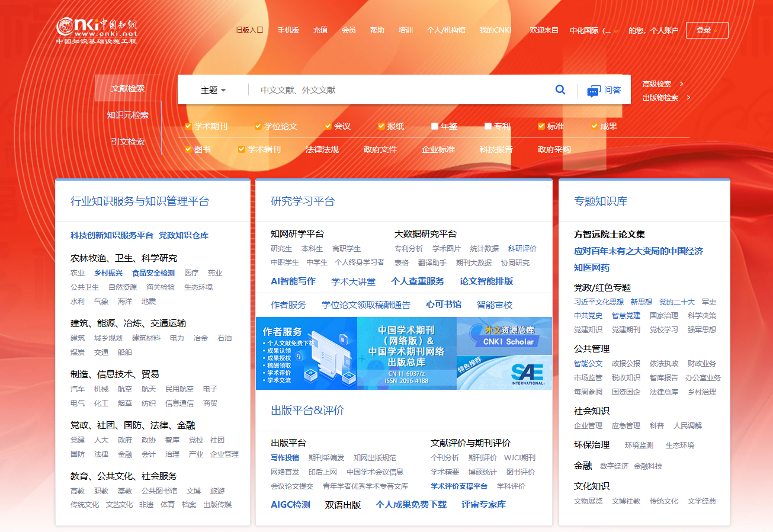Toggle the 学术期刊 checkbox
The height and width of the screenshot is (532, 773).
tap(188, 126)
